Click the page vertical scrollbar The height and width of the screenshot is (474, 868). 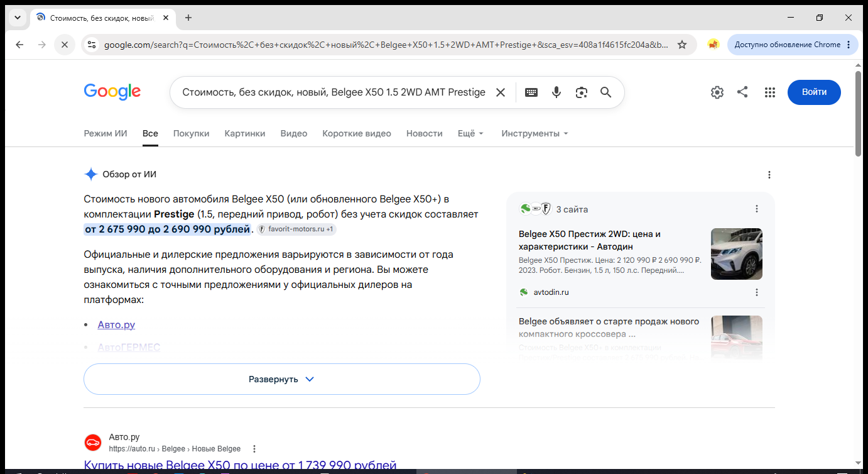[x=859, y=113]
